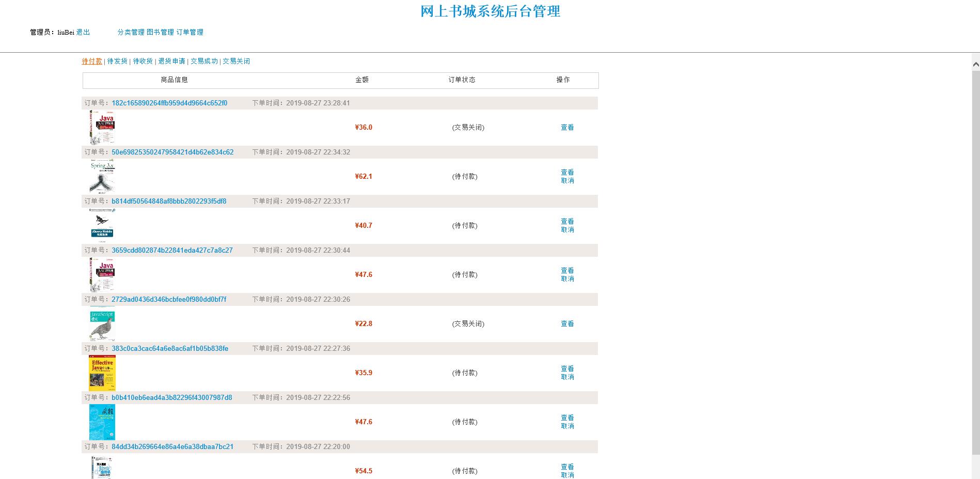980x479 pixels.
Task: Click the scrollbar up arrow
Action: coord(975,65)
